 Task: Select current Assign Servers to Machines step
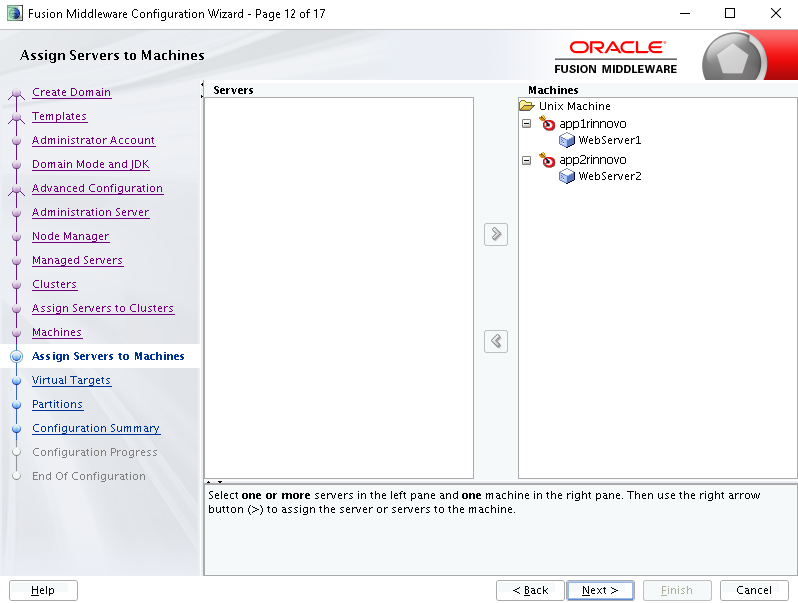coord(108,356)
